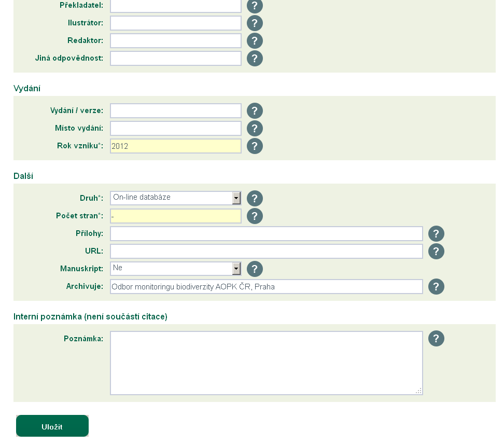Open help for URL field
Viewport: 504px width, 445px height.
tap(436, 252)
